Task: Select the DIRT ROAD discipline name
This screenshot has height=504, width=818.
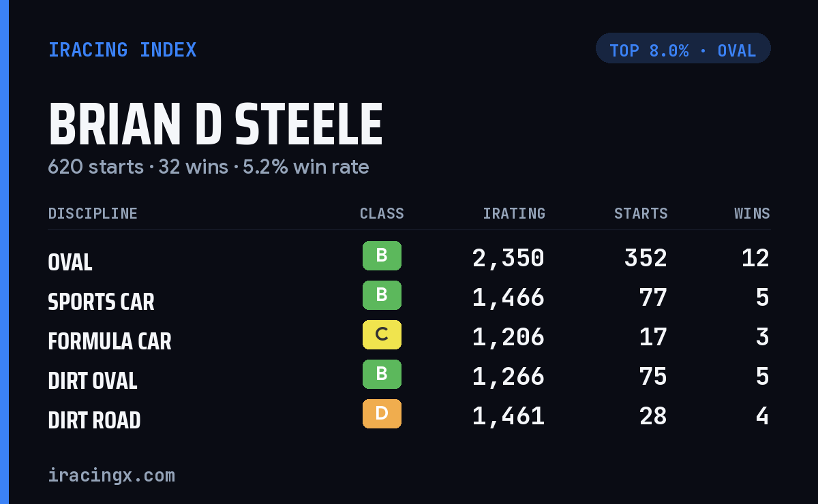Action: 94,420
